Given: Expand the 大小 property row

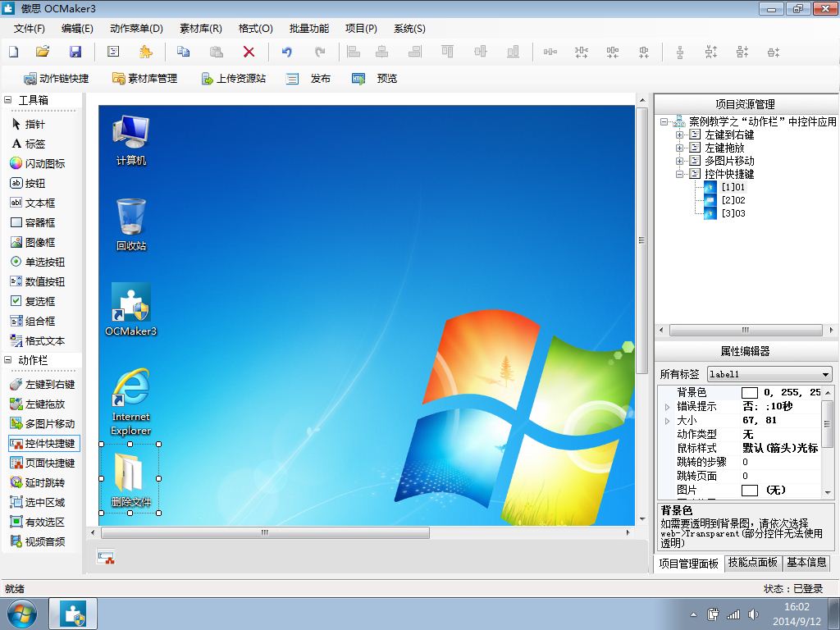Looking at the screenshot, I should tap(667, 421).
